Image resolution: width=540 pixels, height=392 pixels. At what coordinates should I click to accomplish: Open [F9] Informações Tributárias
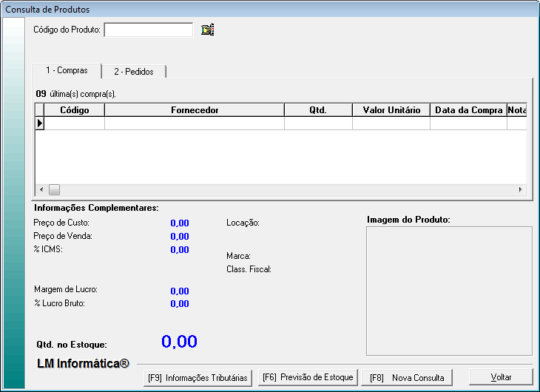tap(198, 377)
